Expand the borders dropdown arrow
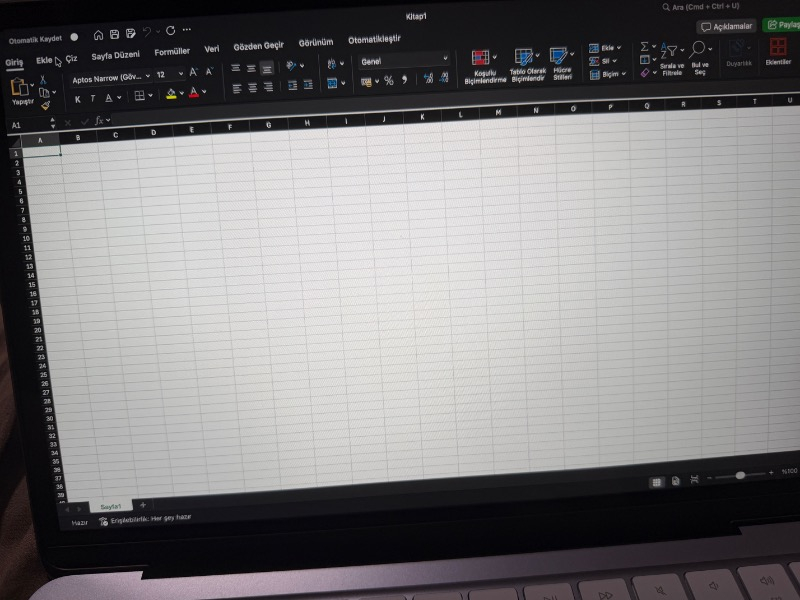This screenshot has width=800, height=600. [151, 95]
